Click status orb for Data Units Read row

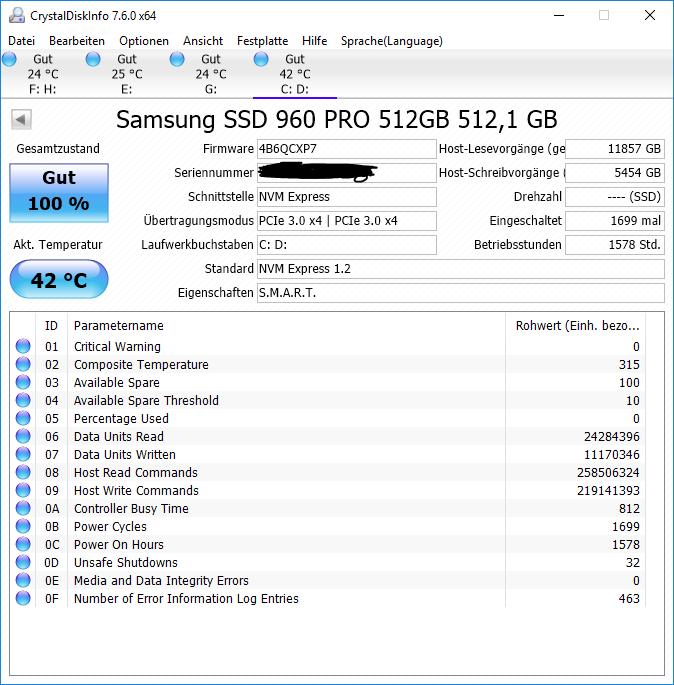(x=23, y=436)
